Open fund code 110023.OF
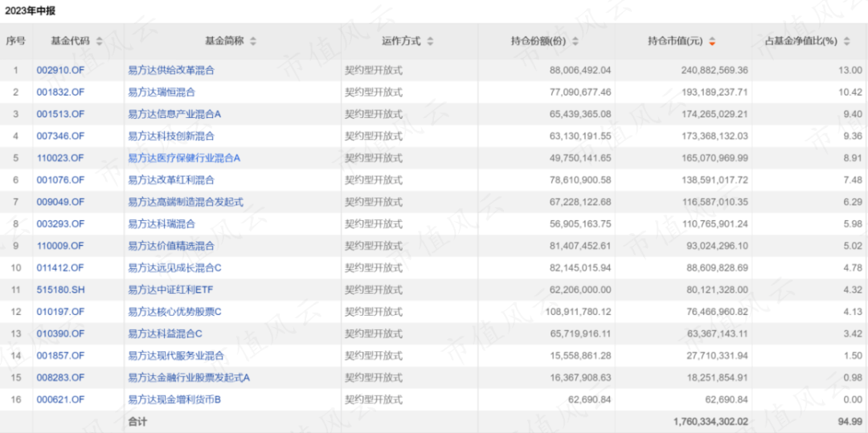Viewport: 868px width, 433px height. pyautogui.click(x=60, y=158)
